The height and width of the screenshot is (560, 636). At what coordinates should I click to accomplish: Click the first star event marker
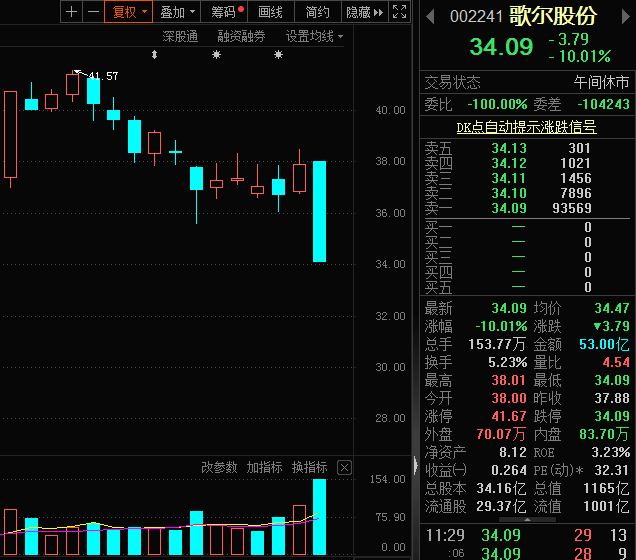(x=217, y=54)
